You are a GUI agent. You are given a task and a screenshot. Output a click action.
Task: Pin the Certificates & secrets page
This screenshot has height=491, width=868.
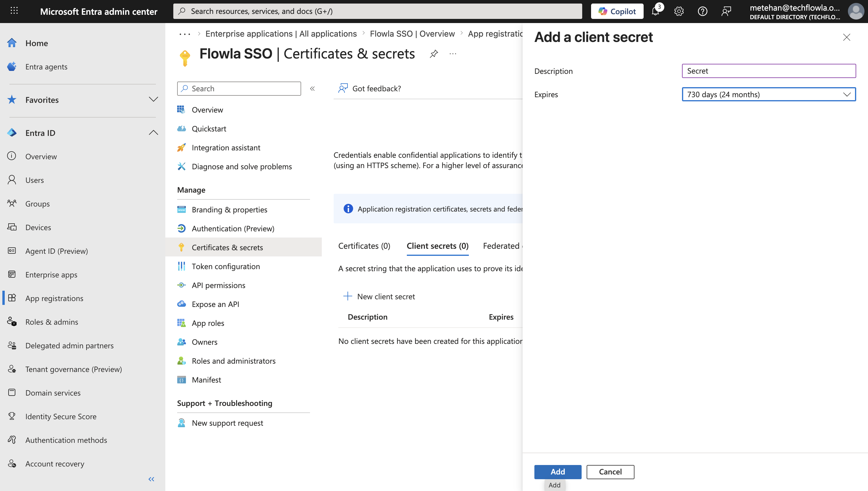click(x=434, y=53)
